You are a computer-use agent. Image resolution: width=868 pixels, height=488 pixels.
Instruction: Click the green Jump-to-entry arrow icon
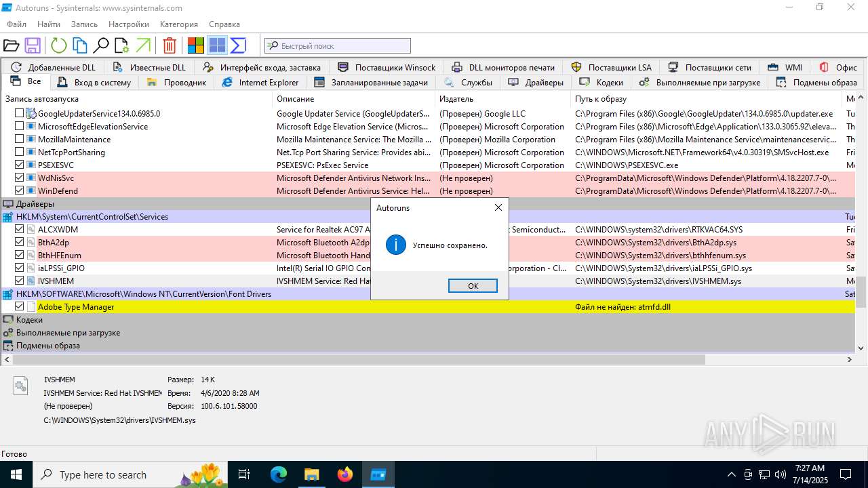[x=142, y=45]
